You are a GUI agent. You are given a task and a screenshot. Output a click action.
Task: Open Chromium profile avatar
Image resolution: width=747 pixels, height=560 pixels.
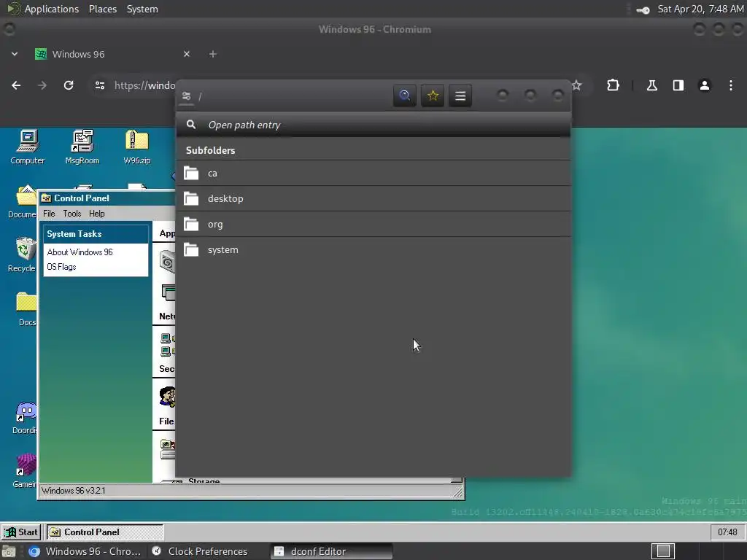[704, 85]
